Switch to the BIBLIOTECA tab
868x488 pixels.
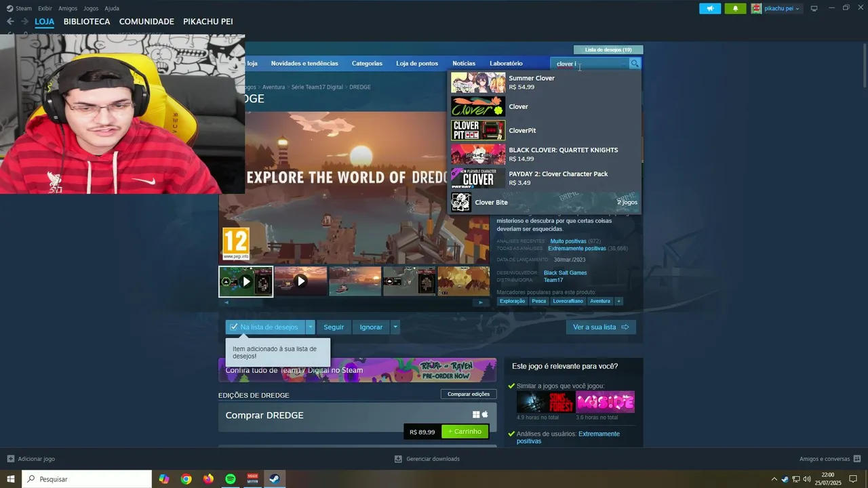[x=87, y=22]
